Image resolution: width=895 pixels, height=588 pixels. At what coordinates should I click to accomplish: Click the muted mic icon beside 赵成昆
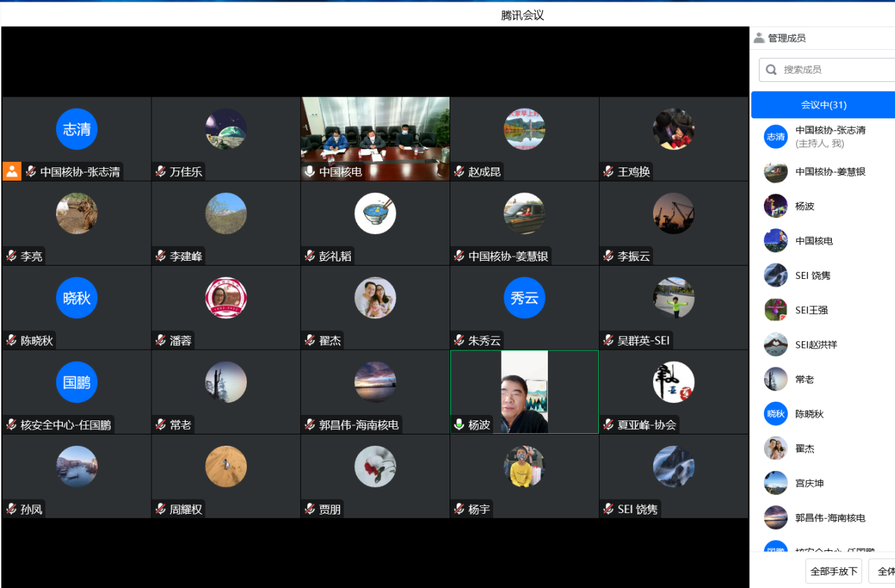coord(459,172)
